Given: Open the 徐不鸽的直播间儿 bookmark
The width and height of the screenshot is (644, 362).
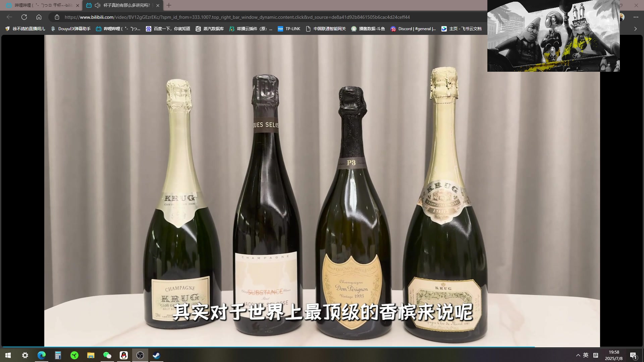Looking at the screenshot, I should pyautogui.click(x=25, y=29).
